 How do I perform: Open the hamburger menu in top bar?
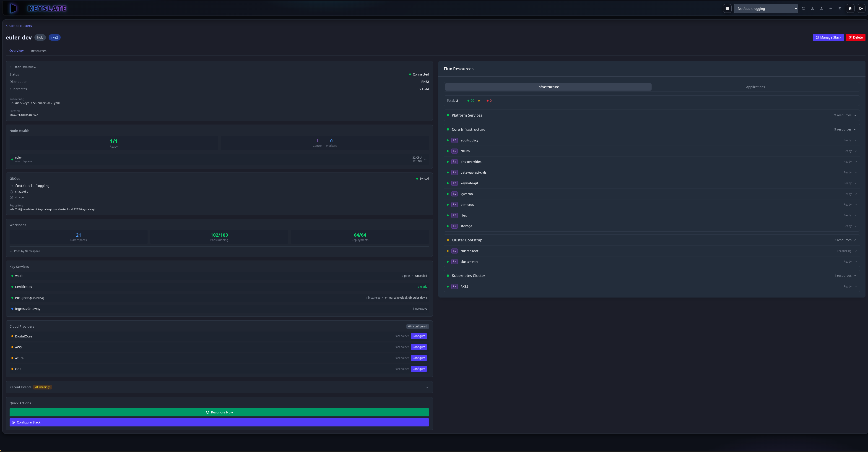pyautogui.click(x=727, y=8)
